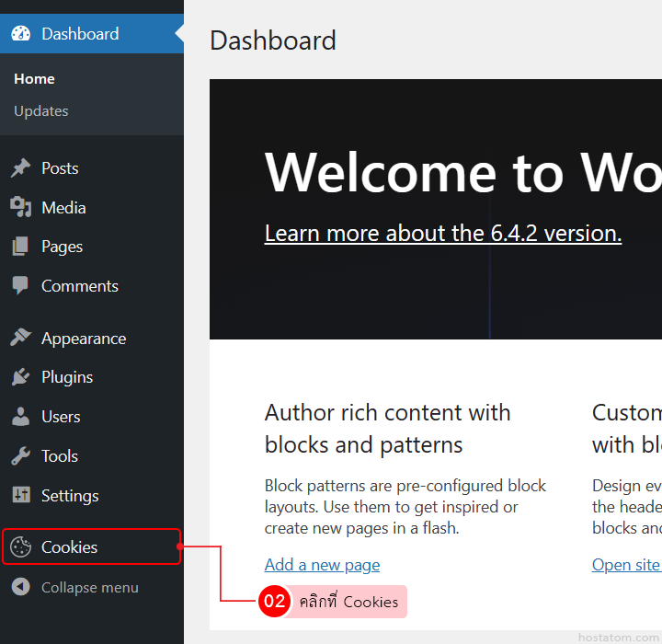
Task: Click the Tools wrench icon
Action: pyautogui.click(x=20, y=456)
